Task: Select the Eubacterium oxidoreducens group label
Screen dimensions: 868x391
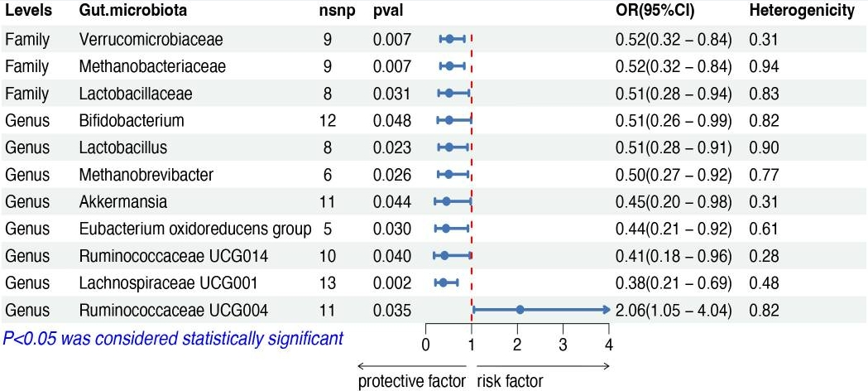Action: tap(195, 229)
